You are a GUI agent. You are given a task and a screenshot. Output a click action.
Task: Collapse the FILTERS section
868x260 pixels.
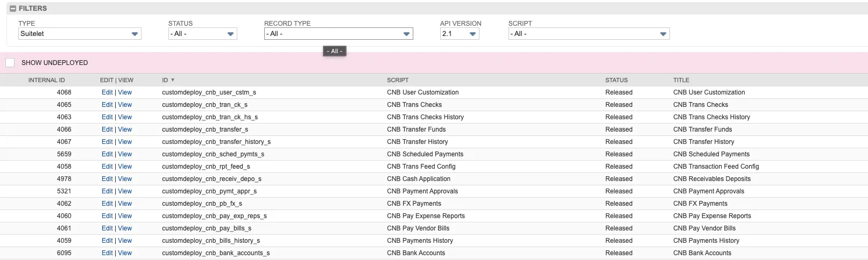point(13,9)
